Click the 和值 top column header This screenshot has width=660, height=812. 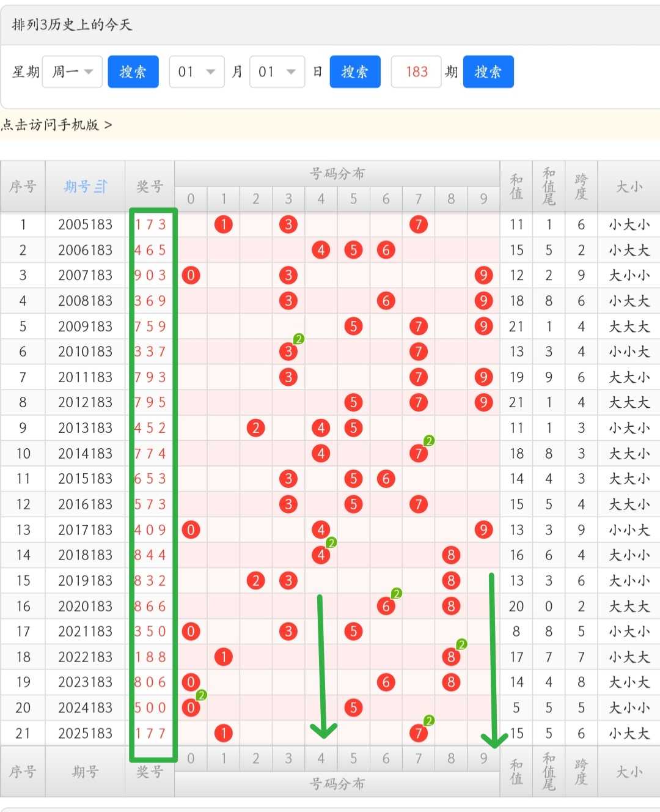pyautogui.click(x=516, y=186)
